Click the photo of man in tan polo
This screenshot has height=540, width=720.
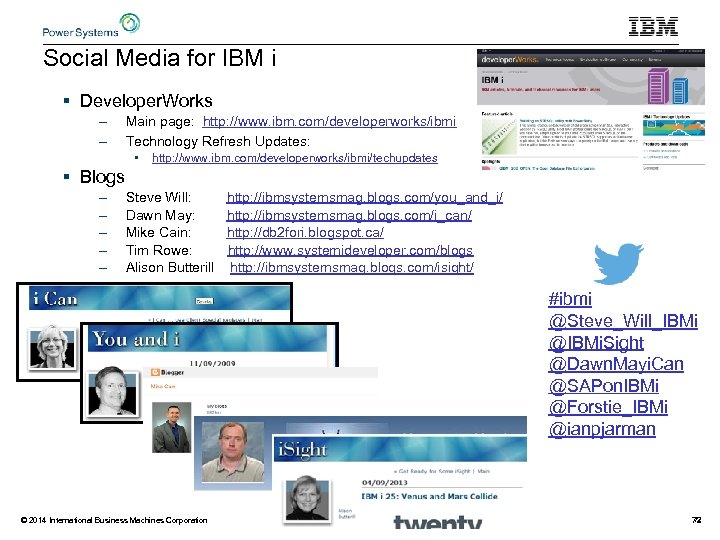click(x=233, y=452)
